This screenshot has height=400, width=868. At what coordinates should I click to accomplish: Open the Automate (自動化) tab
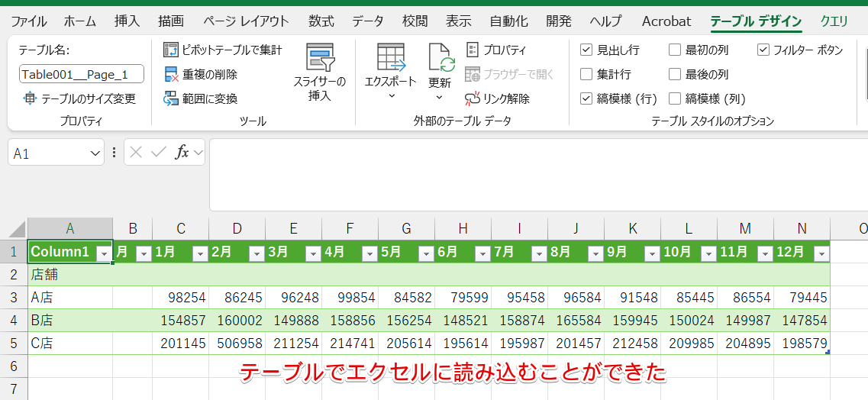[508, 21]
